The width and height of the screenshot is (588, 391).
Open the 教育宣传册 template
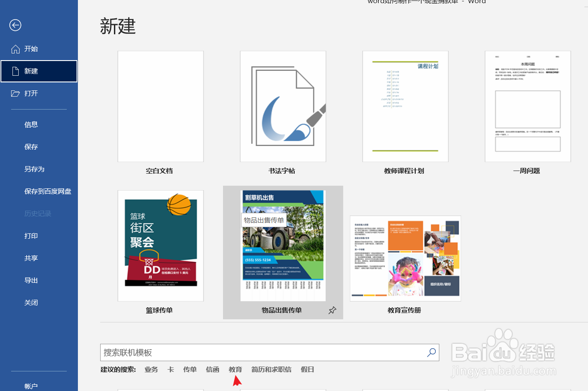tap(405, 258)
